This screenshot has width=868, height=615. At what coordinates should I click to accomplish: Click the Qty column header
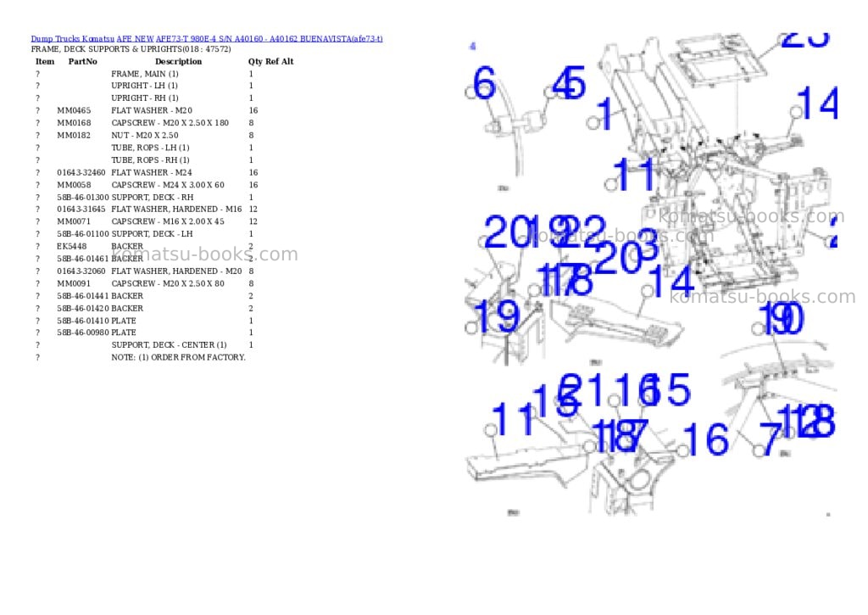click(254, 61)
